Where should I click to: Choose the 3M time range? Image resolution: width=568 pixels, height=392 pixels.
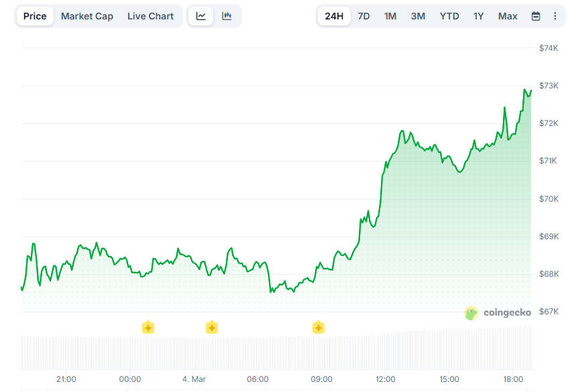coord(418,16)
